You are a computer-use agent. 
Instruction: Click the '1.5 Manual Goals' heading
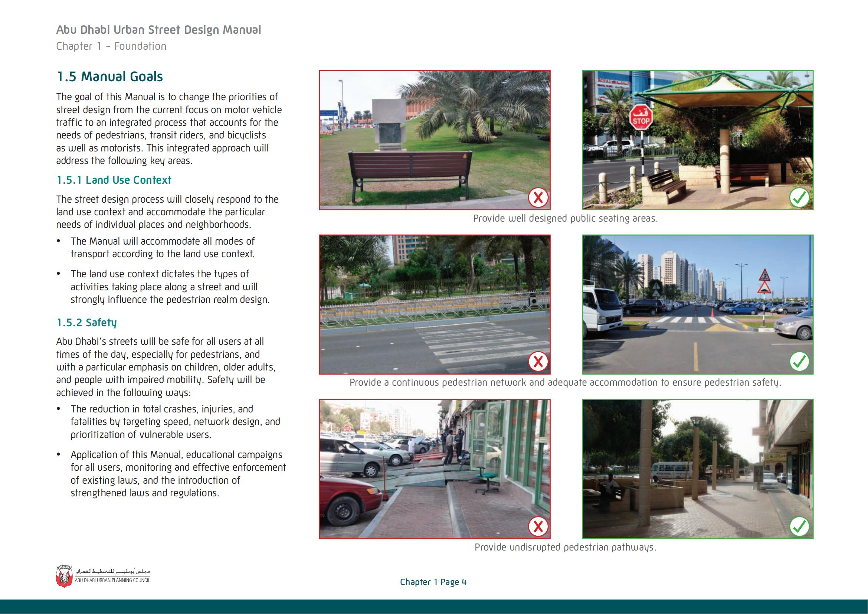(x=109, y=77)
